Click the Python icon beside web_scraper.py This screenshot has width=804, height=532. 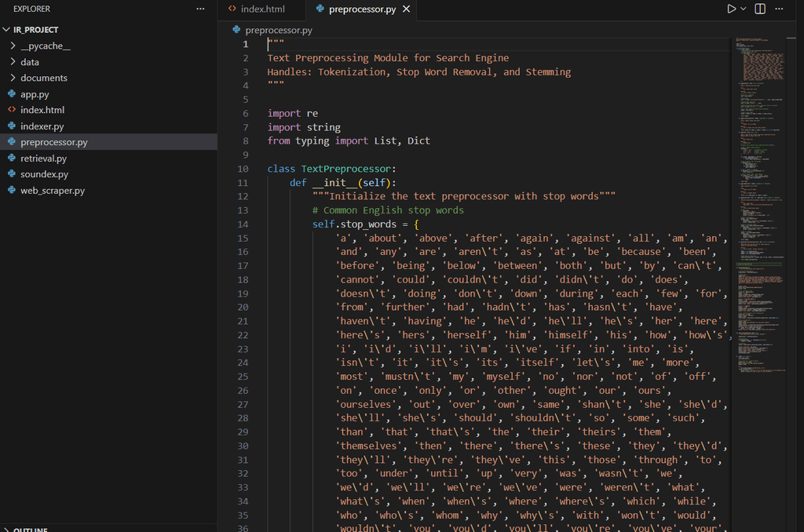click(12, 191)
